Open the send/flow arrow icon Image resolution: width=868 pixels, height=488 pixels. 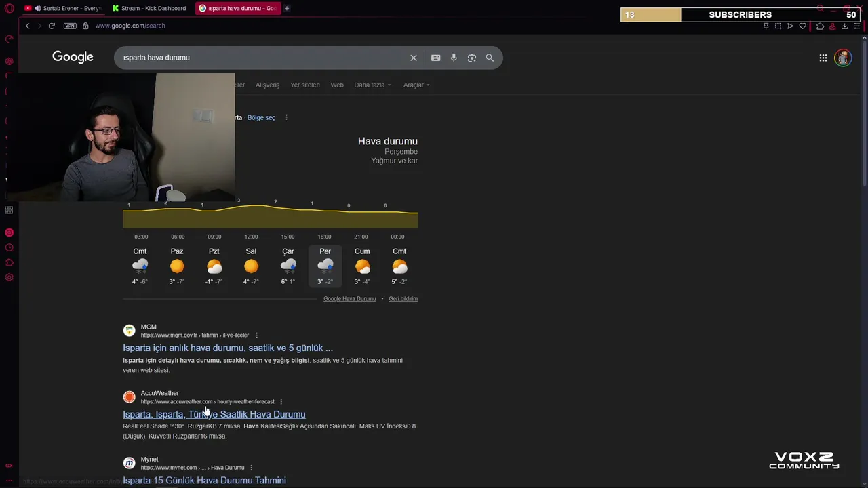(x=790, y=26)
